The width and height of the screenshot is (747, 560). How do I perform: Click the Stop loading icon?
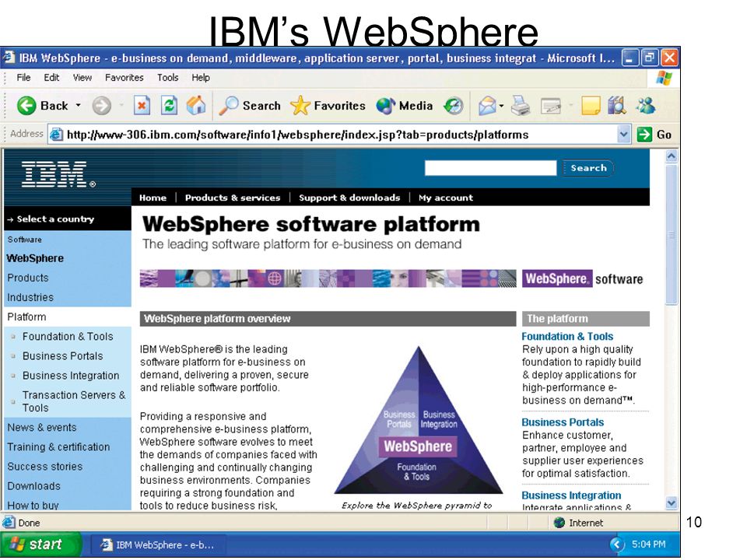point(142,105)
